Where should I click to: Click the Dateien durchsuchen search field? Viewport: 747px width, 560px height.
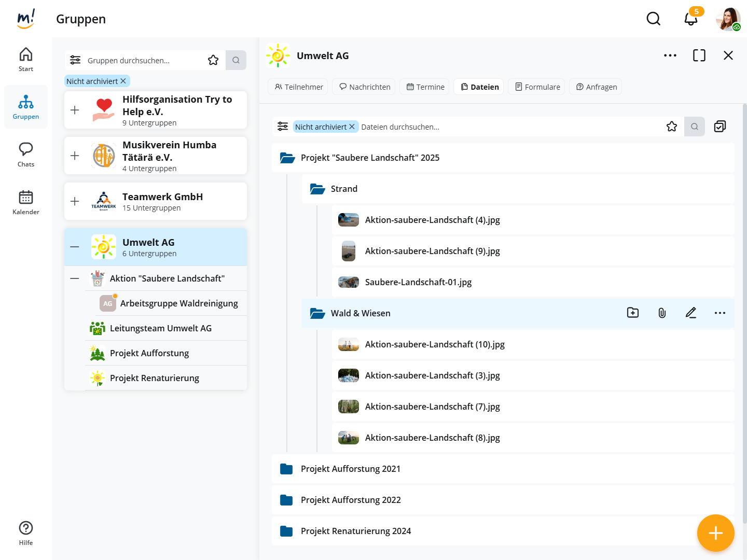coord(508,127)
